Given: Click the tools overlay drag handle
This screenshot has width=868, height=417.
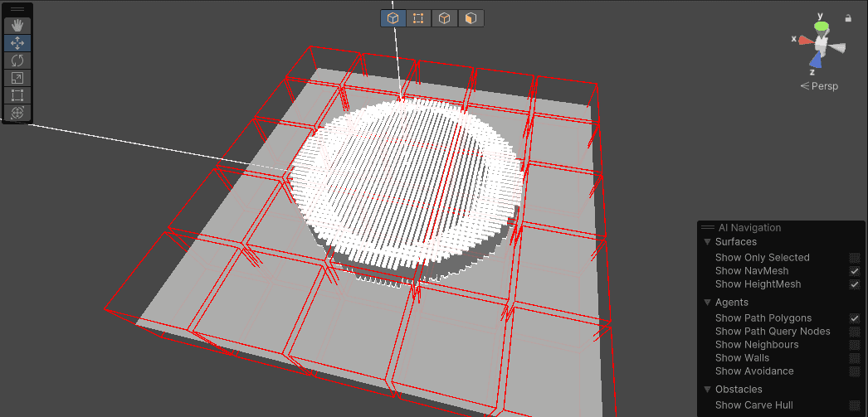Looking at the screenshot, I should tap(17, 9).
